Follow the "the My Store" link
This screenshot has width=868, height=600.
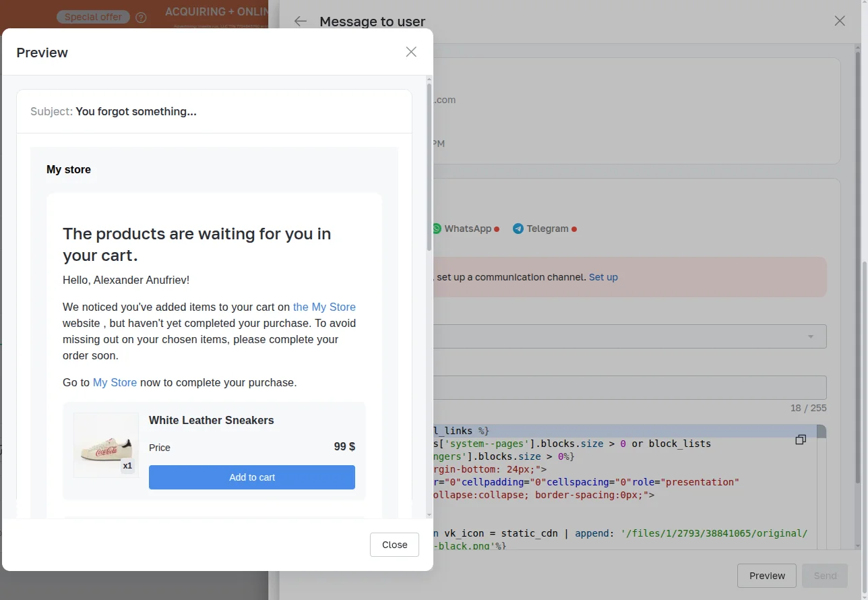pos(324,307)
